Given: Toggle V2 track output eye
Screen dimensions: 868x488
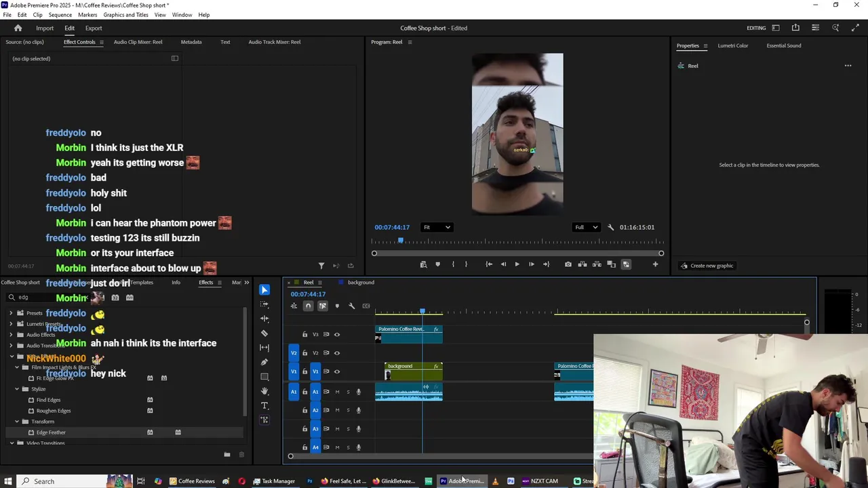Looking at the screenshot, I should [x=337, y=352].
